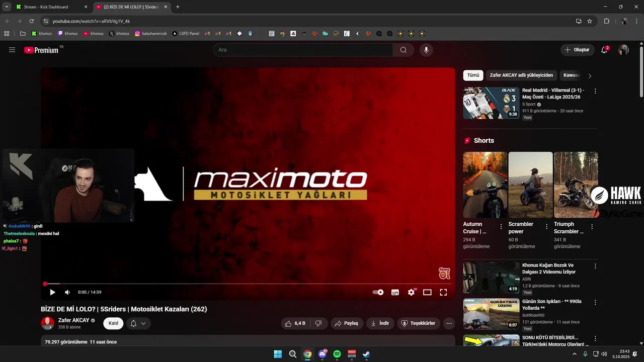This screenshot has width=644, height=362.
Task: Select the Kawasa... filter chip
Action: coord(571,75)
